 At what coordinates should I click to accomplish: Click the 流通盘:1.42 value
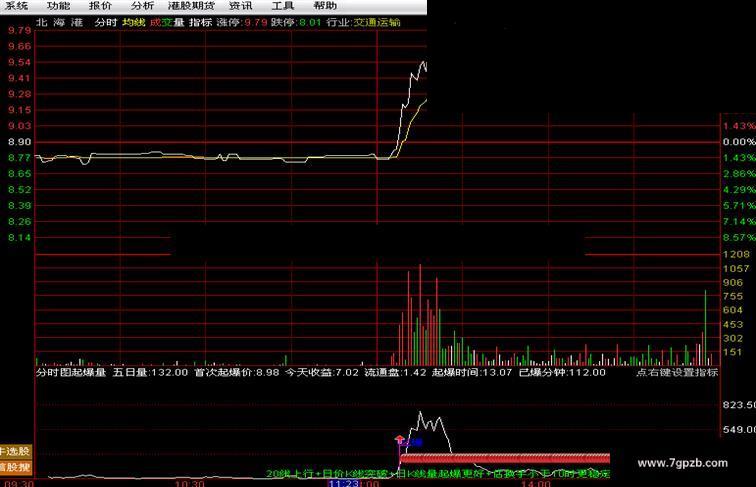pyautogui.click(x=395, y=372)
